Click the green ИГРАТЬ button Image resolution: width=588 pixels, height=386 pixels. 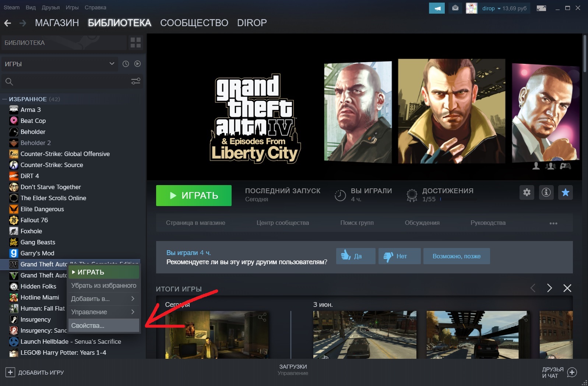tap(194, 195)
